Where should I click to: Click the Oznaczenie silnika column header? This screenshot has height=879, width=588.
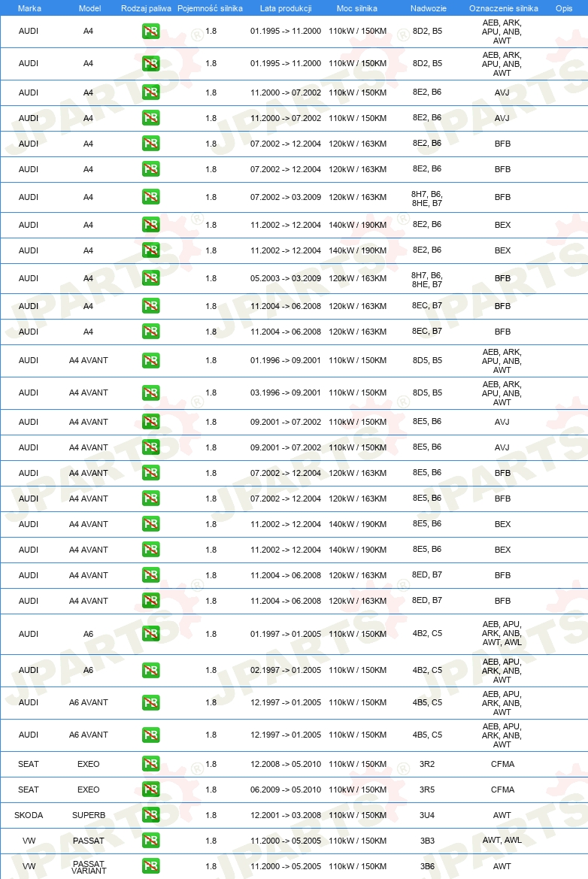(503, 8)
